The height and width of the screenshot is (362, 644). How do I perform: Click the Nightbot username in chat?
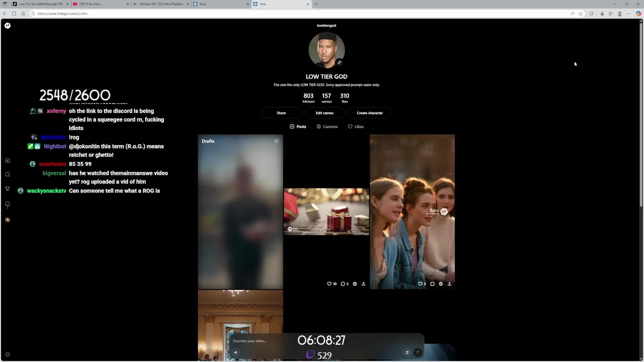[55, 146]
